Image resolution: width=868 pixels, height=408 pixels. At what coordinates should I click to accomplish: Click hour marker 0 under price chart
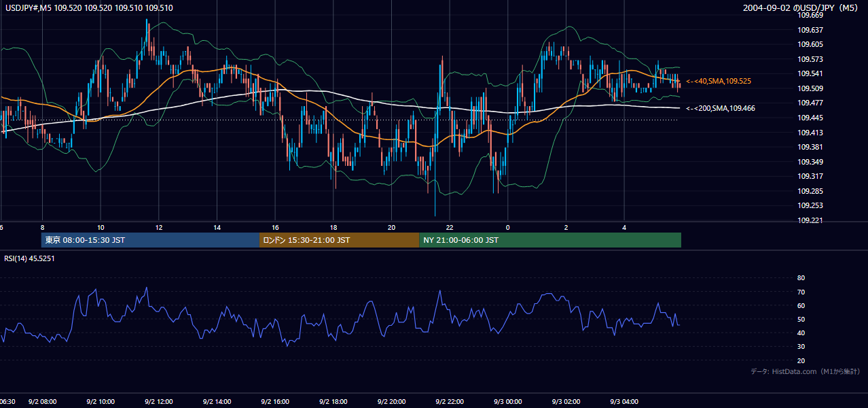point(508,227)
